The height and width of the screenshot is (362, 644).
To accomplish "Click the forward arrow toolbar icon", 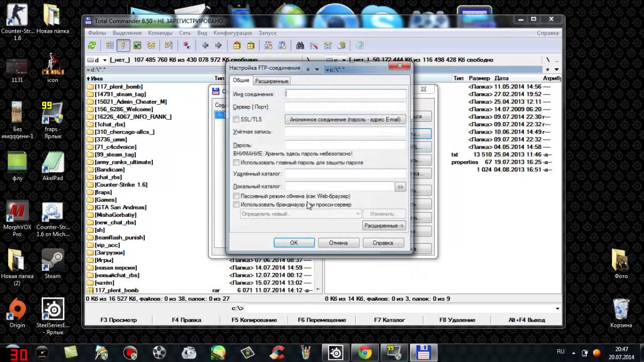I will (218, 45).
